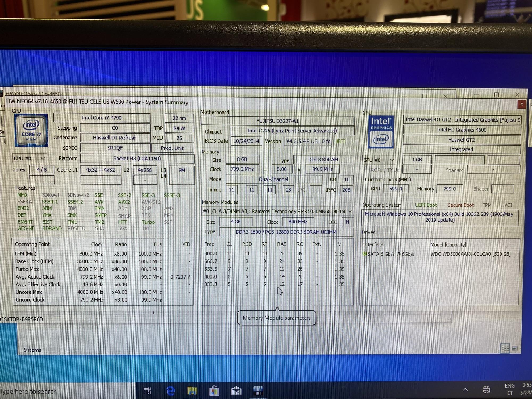This screenshot has height=399, width=532.
Task: Click the AES-NI feature label
Action: click(x=26, y=228)
